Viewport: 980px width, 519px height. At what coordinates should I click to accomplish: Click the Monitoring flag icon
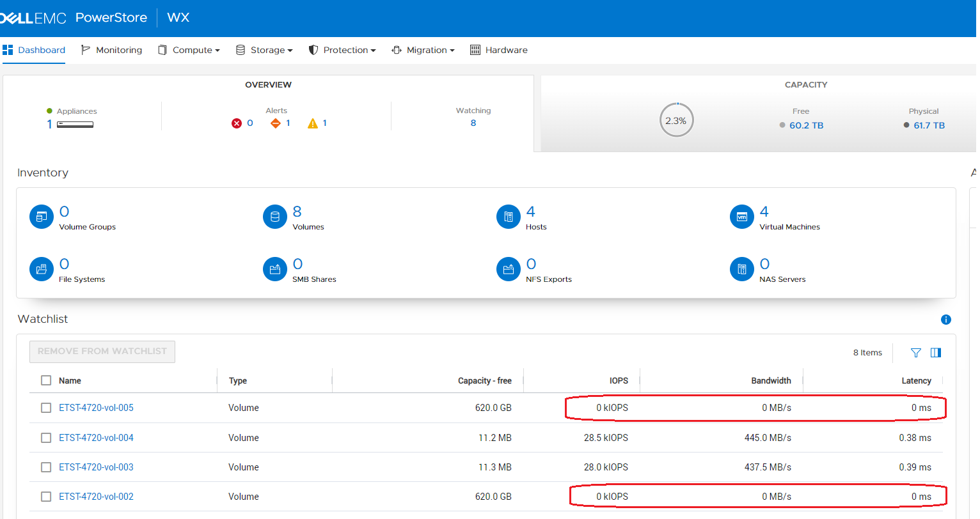pyautogui.click(x=86, y=50)
